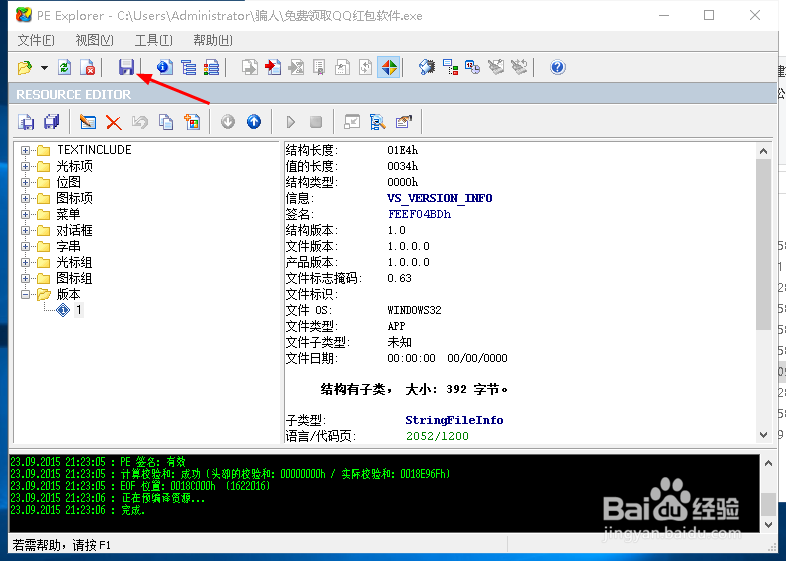
Task: Collapse the 版本 tree node
Action: point(25,294)
